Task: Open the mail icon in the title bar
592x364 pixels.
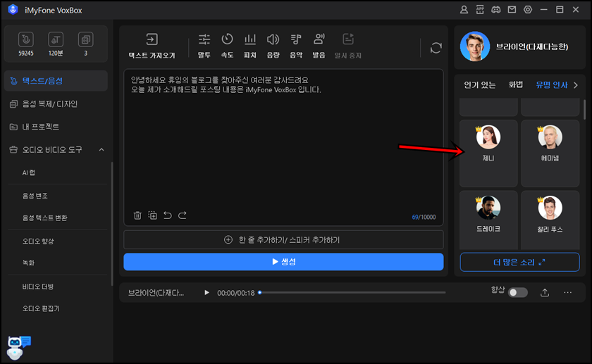Action: tap(512, 10)
